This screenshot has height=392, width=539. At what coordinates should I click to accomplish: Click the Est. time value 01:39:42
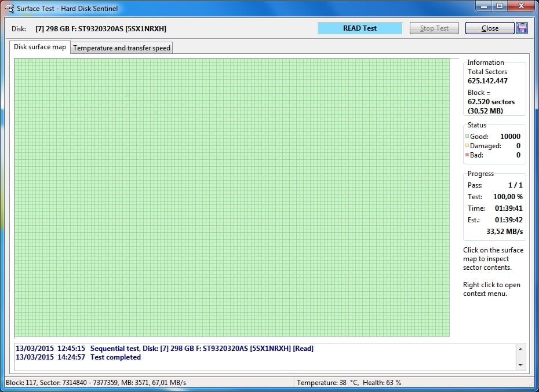click(509, 220)
